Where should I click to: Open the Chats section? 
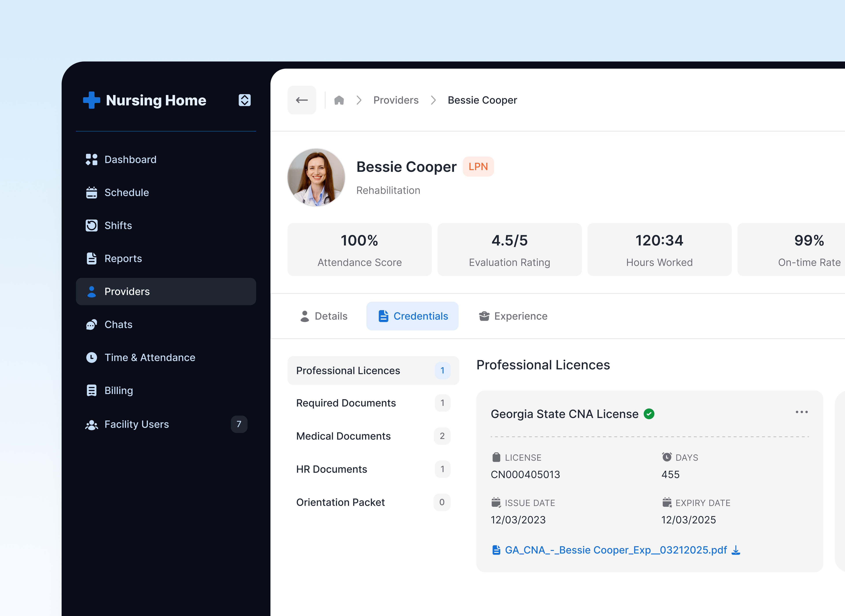118,324
